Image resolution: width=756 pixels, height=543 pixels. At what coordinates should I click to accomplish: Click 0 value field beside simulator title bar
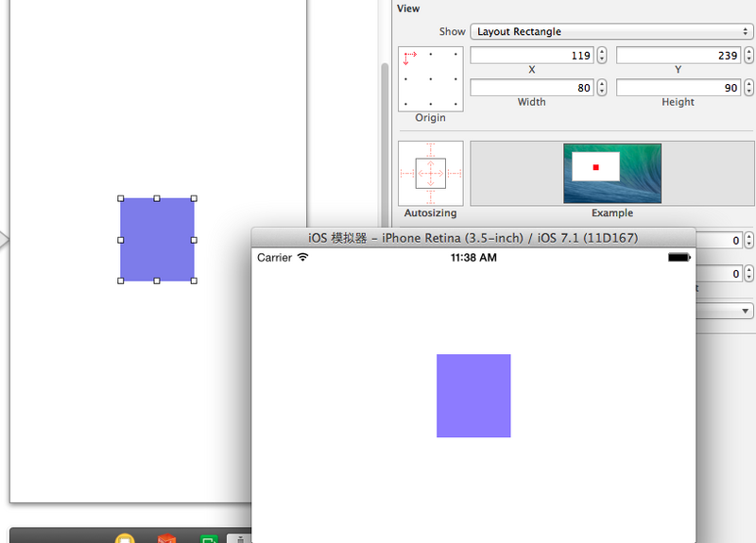(718, 240)
